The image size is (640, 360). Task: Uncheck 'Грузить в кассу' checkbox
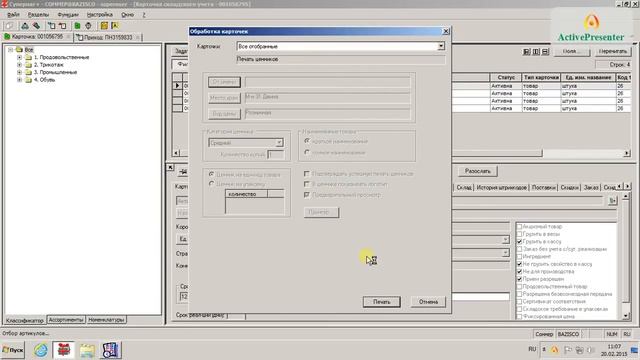(x=520, y=242)
